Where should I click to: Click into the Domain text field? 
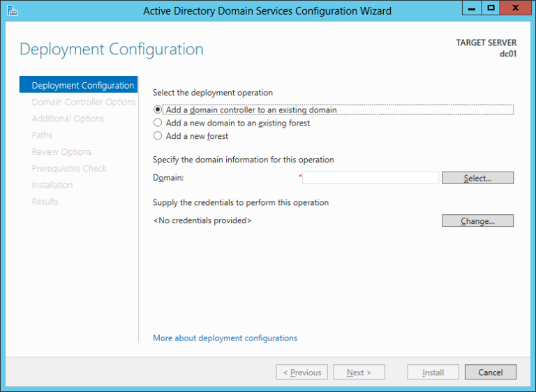[371, 178]
